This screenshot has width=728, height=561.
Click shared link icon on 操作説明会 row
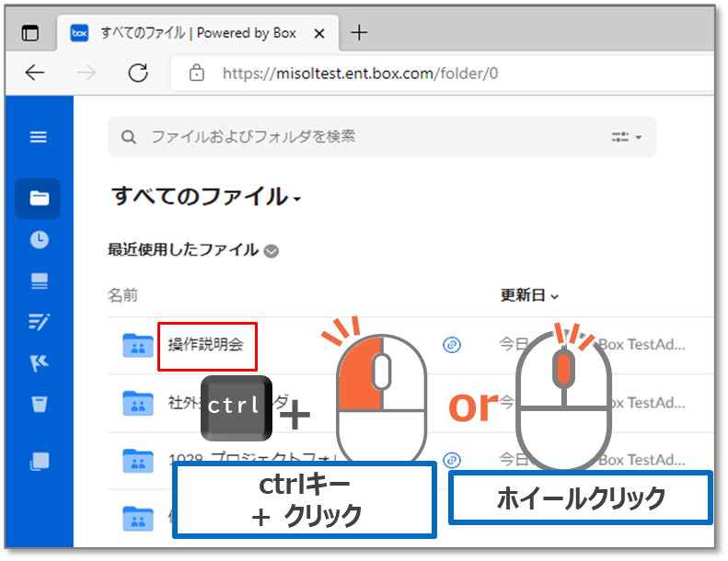[451, 345]
